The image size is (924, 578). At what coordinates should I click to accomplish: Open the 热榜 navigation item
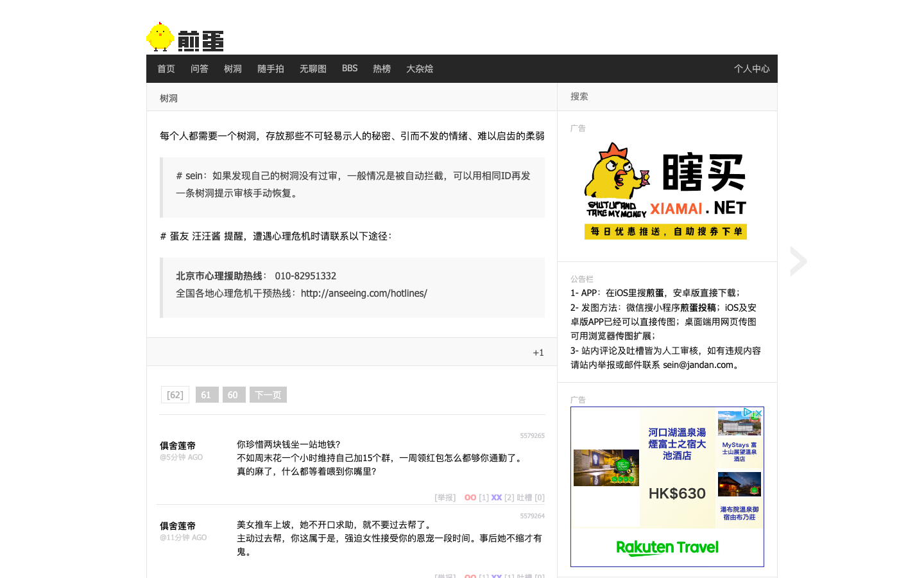click(382, 69)
